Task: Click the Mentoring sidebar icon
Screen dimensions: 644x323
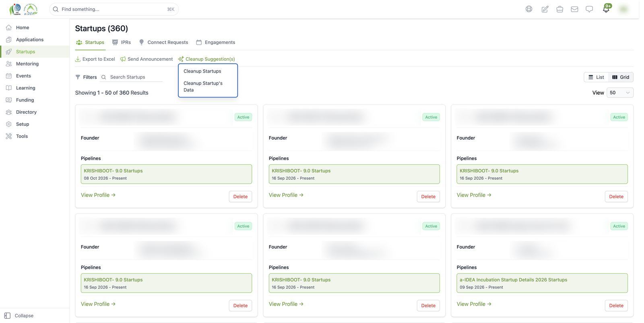Action: pos(8,64)
